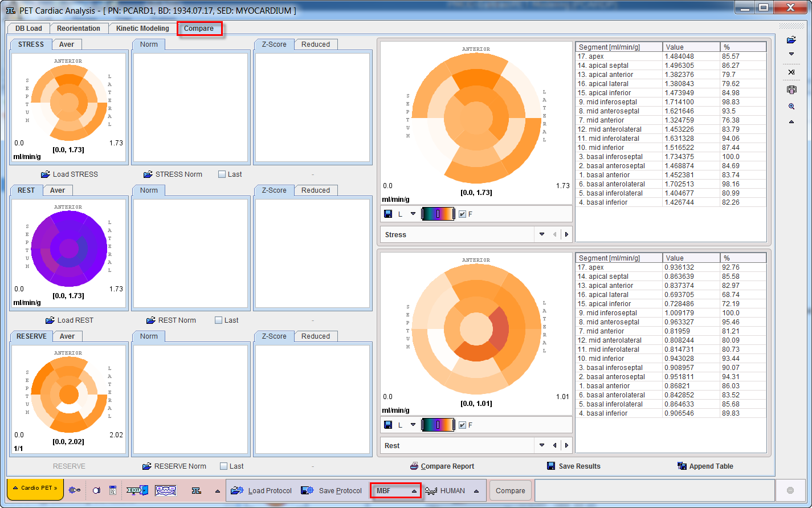Click the Save Protocol disk icon
Viewport: 812px width, 508px height.
click(x=307, y=490)
